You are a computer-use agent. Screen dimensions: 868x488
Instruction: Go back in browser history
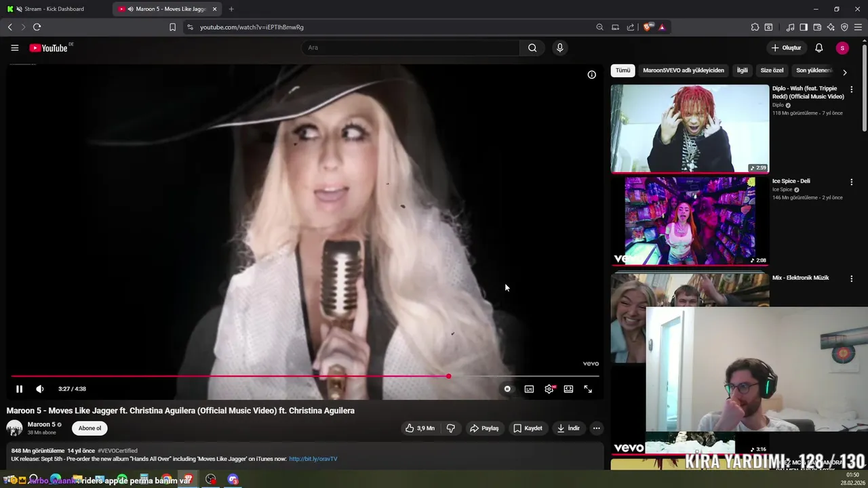click(9, 27)
